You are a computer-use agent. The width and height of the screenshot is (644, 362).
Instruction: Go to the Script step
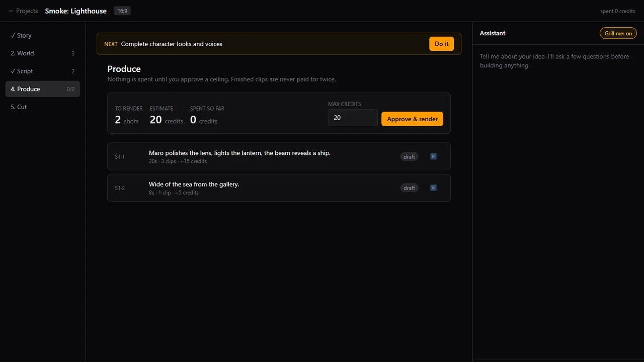click(x=42, y=71)
